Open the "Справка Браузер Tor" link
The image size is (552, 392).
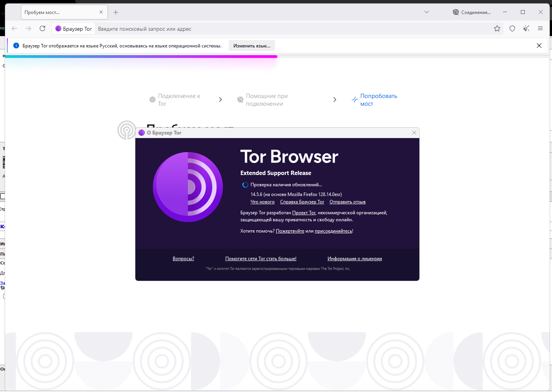coord(302,202)
